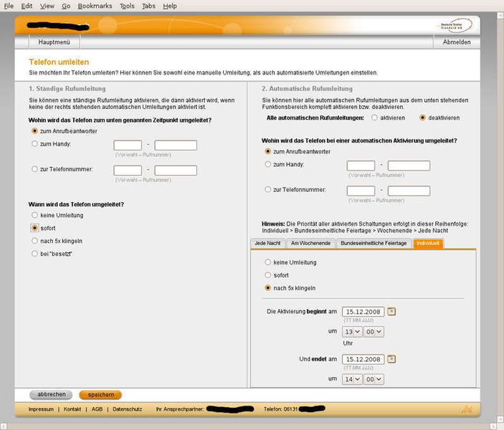Click the company logo in header
The image size is (504, 430).
point(456,26)
